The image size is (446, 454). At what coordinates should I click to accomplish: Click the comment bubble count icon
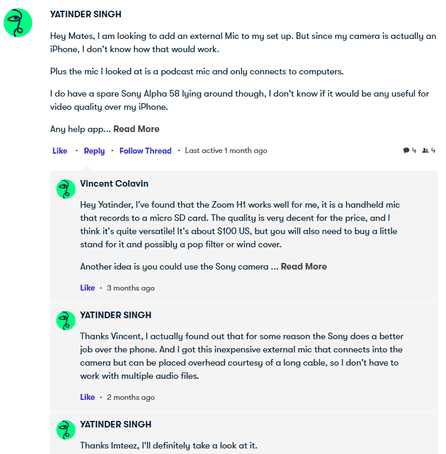(x=409, y=150)
